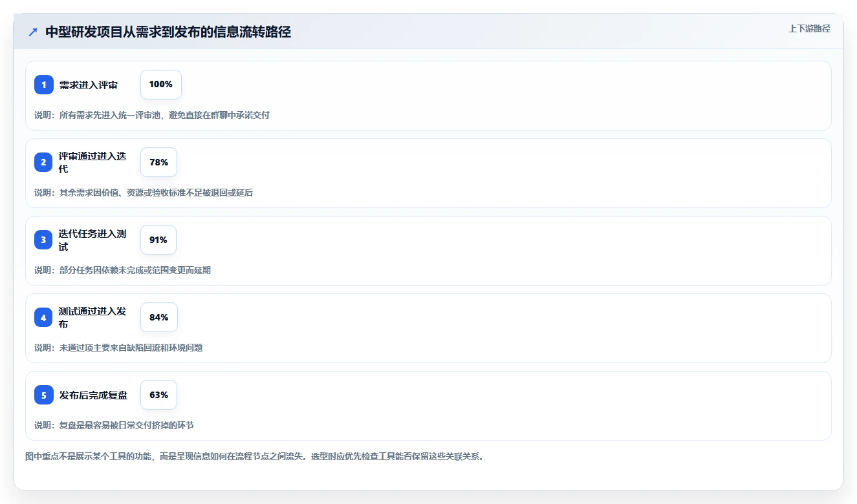Select the 78% value chip
Viewport: 857px width, 504px height.
(158, 162)
